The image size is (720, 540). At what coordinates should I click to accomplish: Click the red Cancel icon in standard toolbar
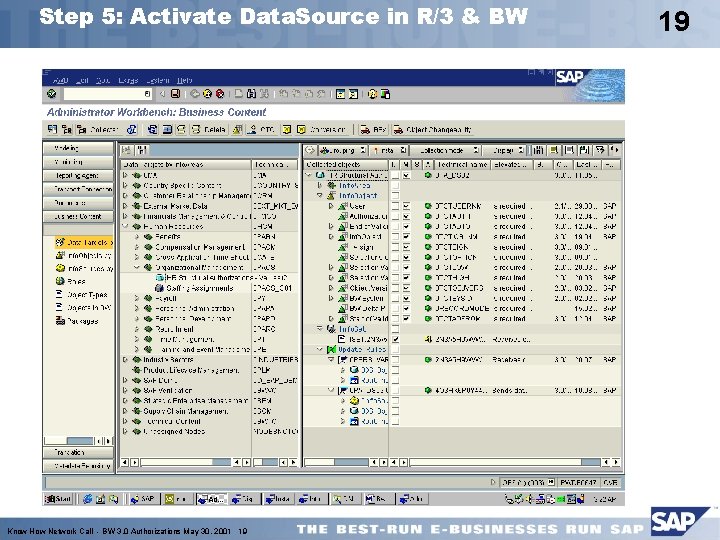tap(220, 94)
